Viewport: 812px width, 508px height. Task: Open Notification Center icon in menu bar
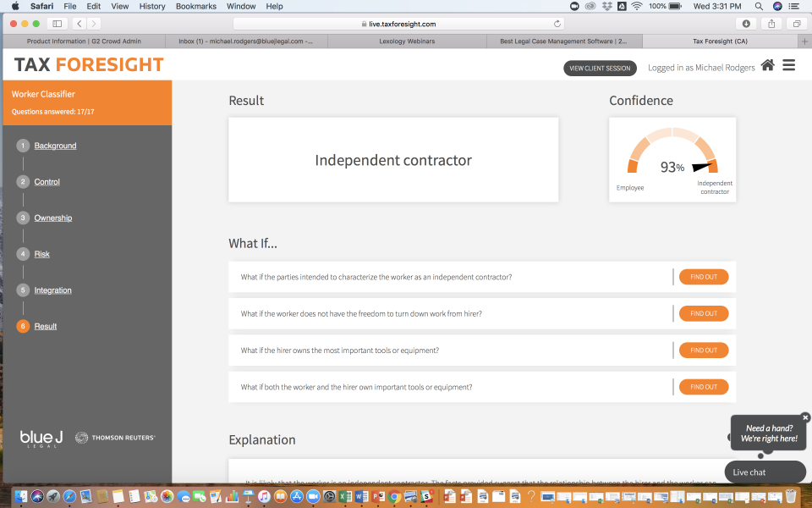pos(794,6)
